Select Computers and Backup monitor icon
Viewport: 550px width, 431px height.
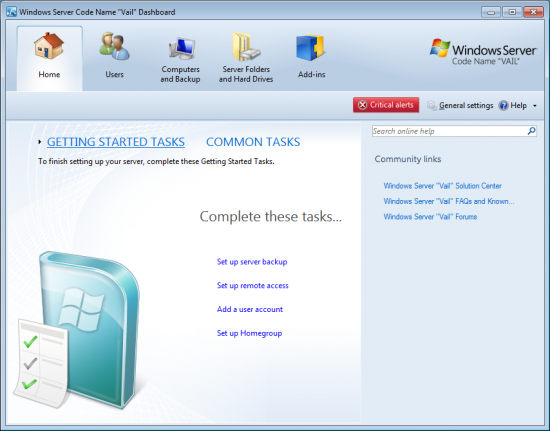click(182, 48)
